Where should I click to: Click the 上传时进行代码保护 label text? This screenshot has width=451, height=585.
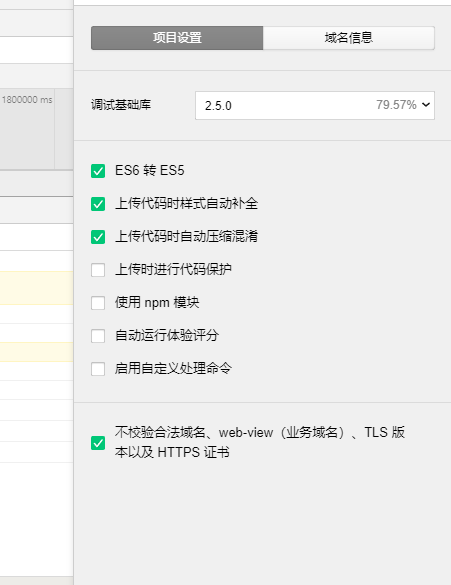tap(173, 269)
